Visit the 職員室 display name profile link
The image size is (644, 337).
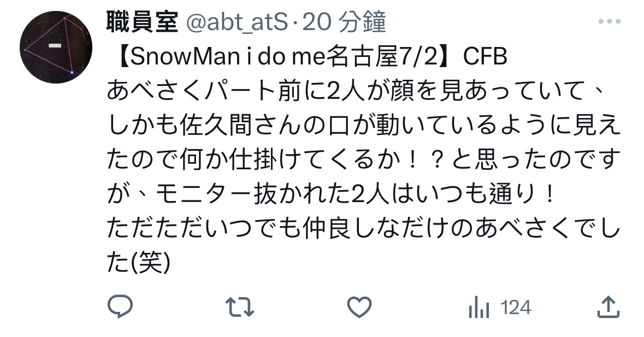tap(142, 22)
